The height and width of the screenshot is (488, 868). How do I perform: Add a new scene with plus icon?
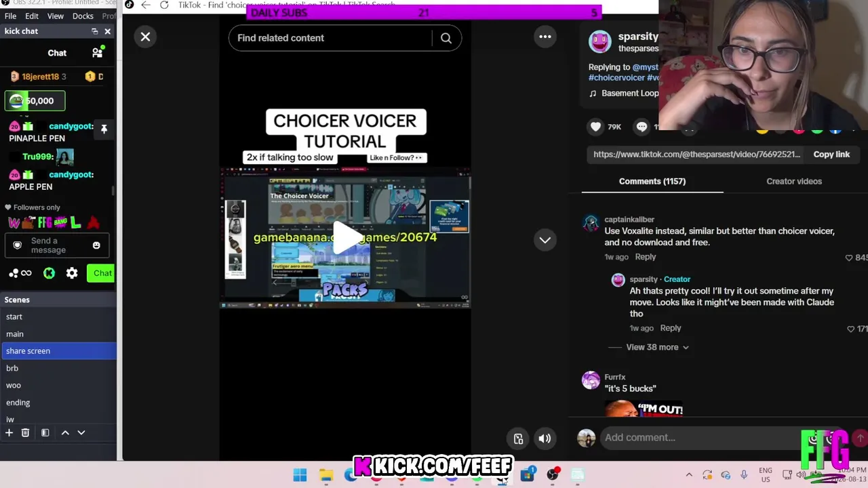coord(9,433)
